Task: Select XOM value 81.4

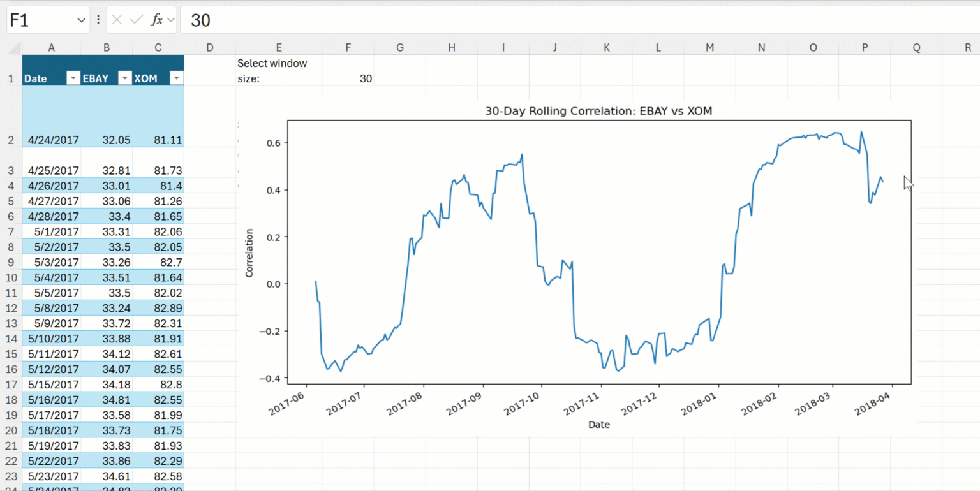Action: (x=158, y=186)
